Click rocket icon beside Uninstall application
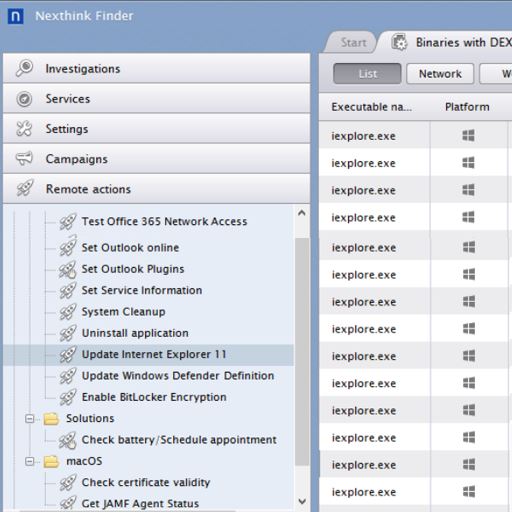This screenshot has width=512, height=512. pos(68,333)
